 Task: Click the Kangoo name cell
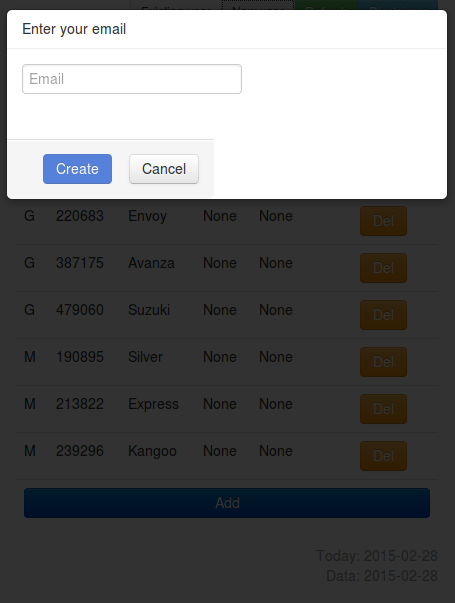(152, 451)
